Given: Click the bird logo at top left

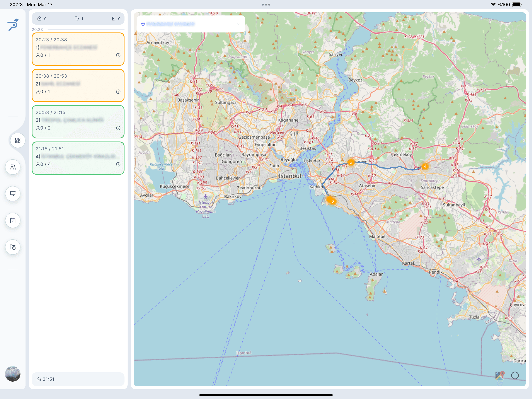Looking at the screenshot, I should pos(13,25).
